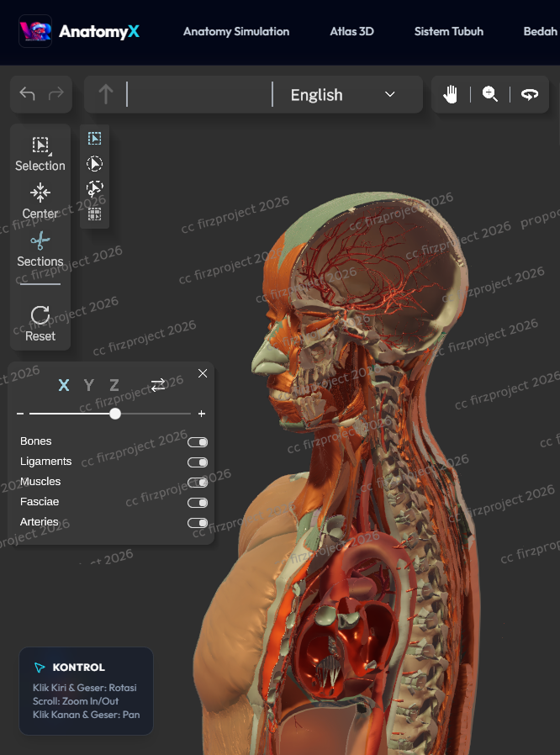Viewport: 560px width, 755px height.
Task: Click the redo arrow icon
Action: 56,94
